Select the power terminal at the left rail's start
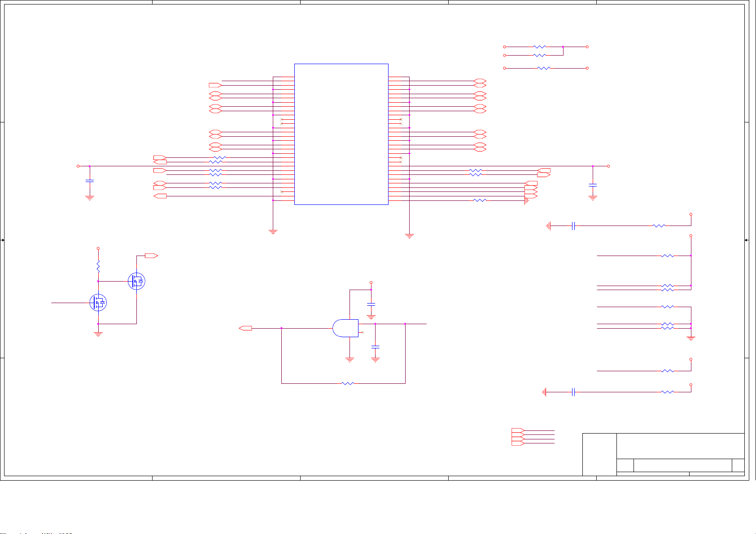Image resolution: width=756 pixels, height=534 pixels. [78, 166]
